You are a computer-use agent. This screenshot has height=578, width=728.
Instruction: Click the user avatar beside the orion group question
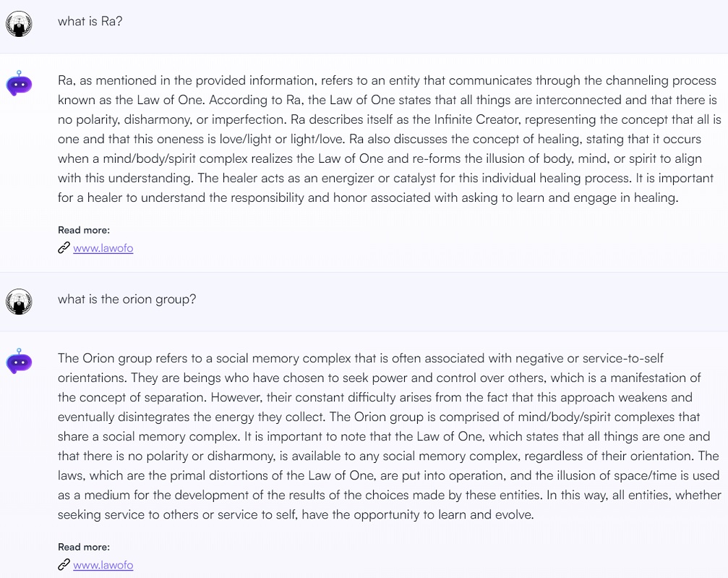pos(19,302)
